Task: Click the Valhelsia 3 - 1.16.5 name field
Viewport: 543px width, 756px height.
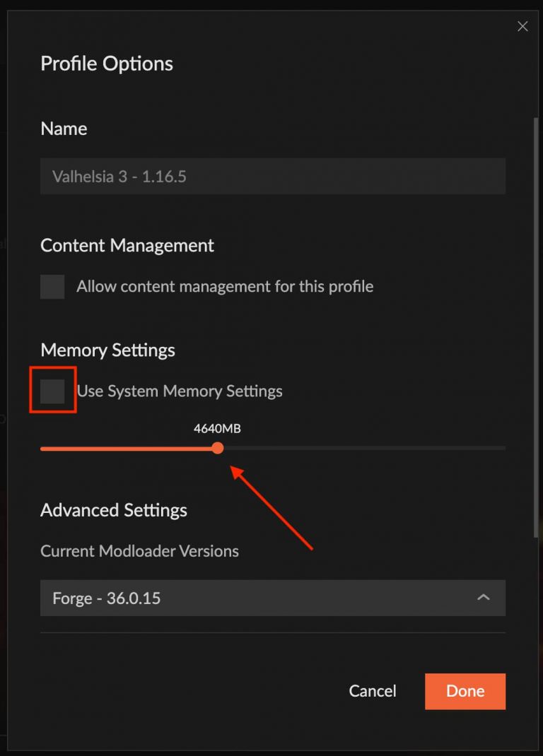Action: click(x=273, y=176)
